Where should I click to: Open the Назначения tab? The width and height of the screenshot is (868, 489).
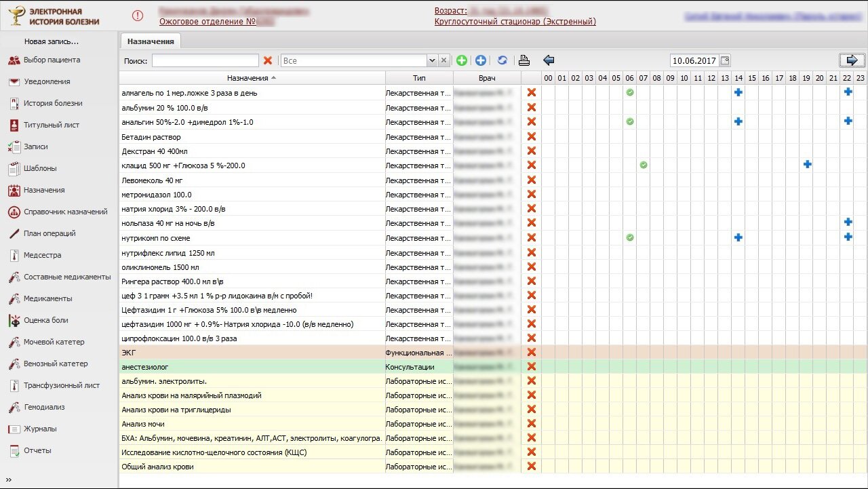[x=151, y=41]
